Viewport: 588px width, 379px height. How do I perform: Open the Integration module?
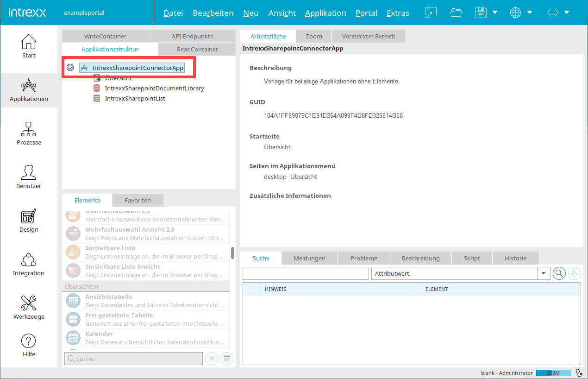pyautogui.click(x=29, y=264)
